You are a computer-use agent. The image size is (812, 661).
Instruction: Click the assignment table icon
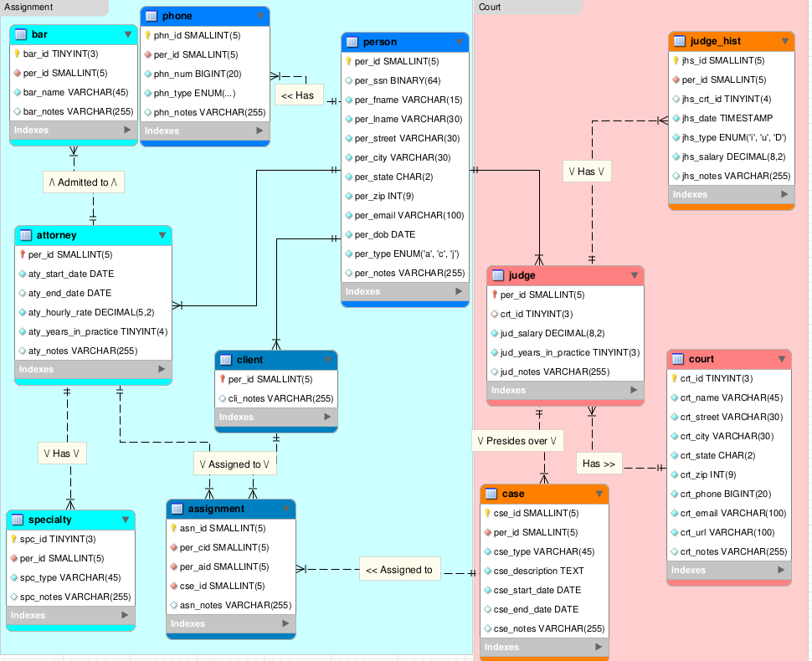(177, 509)
